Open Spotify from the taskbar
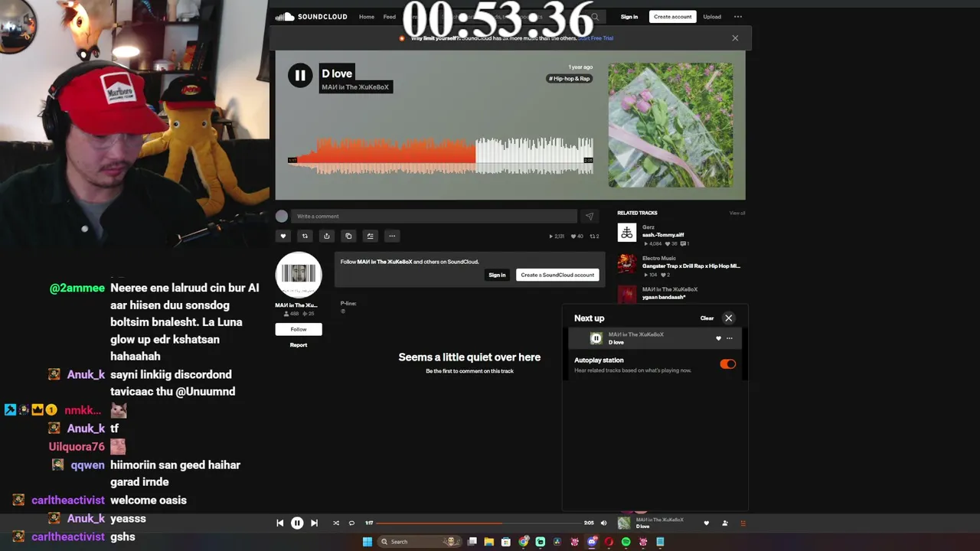980x551 pixels. coord(626,542)
